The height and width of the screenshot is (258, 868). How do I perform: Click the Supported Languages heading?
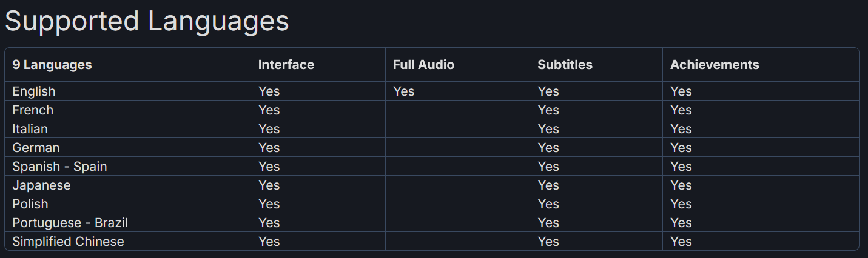click(147, 22)
